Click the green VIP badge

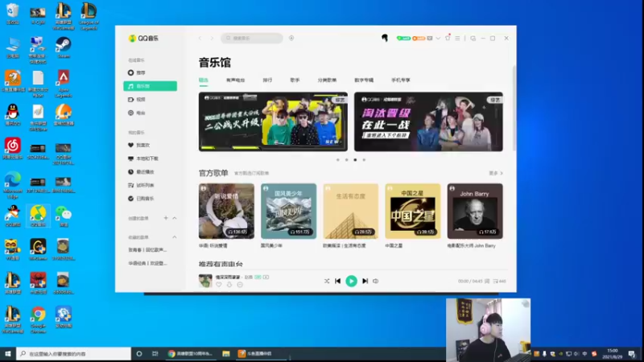pyautogui.click(x=403, y=38)
